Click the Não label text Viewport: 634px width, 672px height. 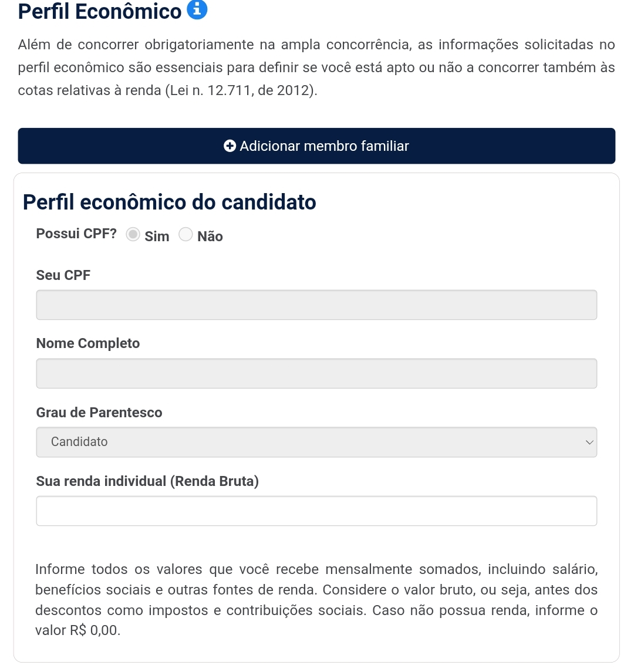pyautogui.click(x=210, y=237)
